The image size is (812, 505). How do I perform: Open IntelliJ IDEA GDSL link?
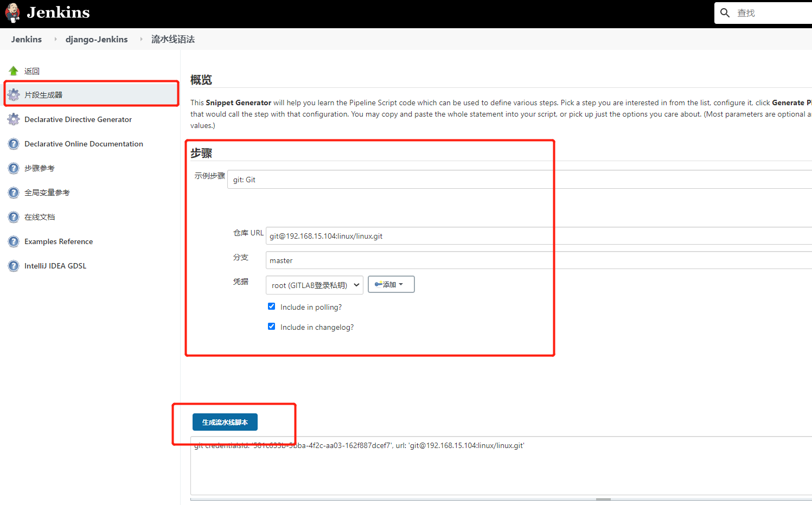pos(55,266)
